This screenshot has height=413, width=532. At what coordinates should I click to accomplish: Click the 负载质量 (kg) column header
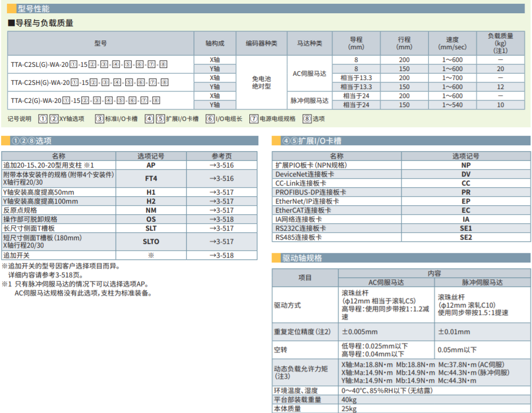(501, 43)
